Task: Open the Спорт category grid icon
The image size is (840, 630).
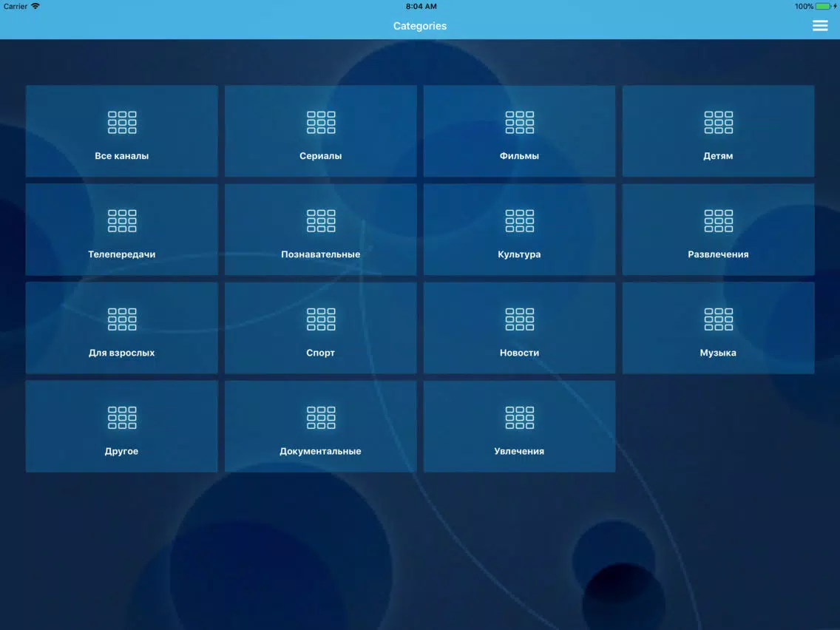Action: (x=321, y=319)
